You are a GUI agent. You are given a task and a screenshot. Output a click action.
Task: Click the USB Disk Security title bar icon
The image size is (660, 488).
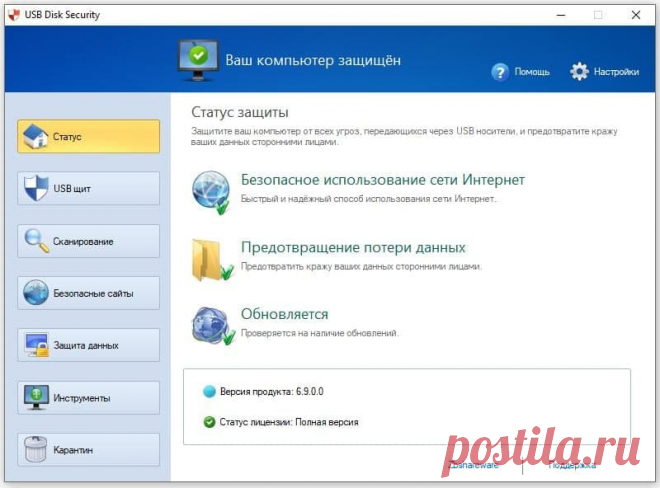pos(14,15)
